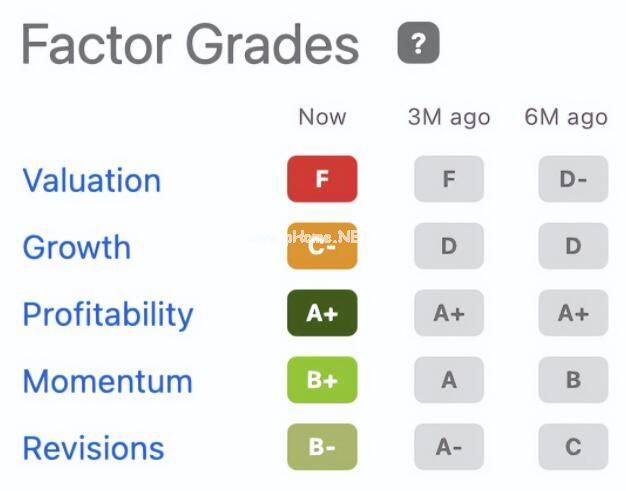Select the Revisions C grade 6M ago

(573, 447)
